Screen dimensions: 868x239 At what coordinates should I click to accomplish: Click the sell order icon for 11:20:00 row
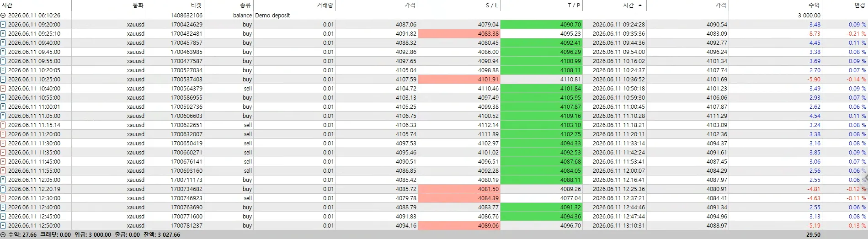(x=3, y=134)
